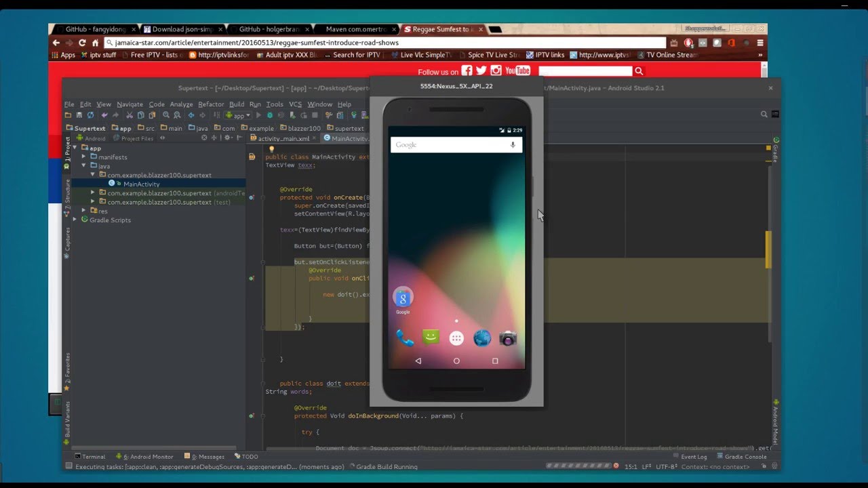
Task: Open the Event Log
Action: coord(690,457)
